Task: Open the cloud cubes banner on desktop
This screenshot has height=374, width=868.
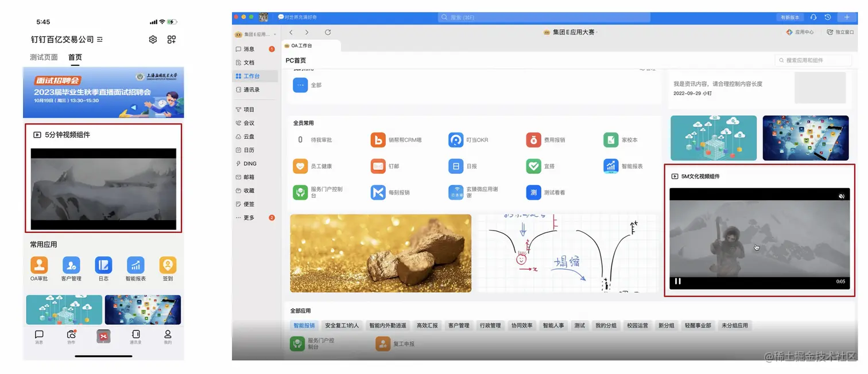Action: [x=714, y=138]
